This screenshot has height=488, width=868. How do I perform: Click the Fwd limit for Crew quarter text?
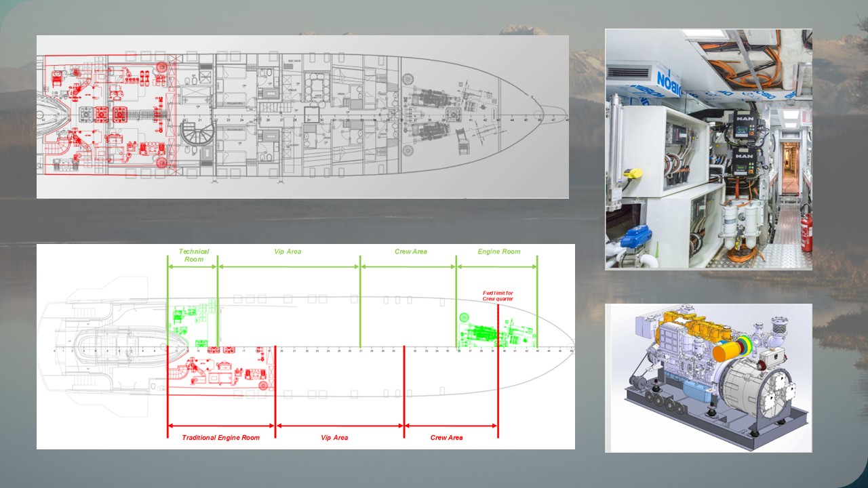(497, 296)
